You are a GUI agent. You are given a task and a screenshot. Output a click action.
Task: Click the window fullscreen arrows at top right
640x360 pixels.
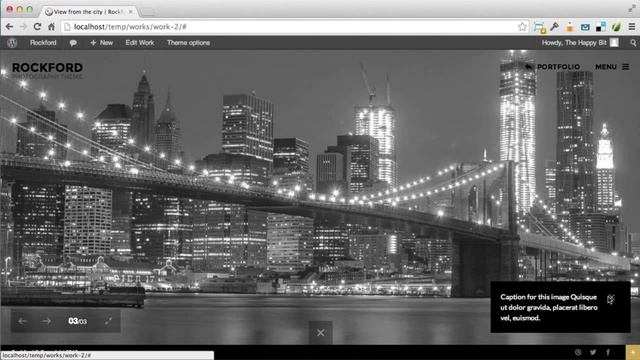(x=631, y=9)
